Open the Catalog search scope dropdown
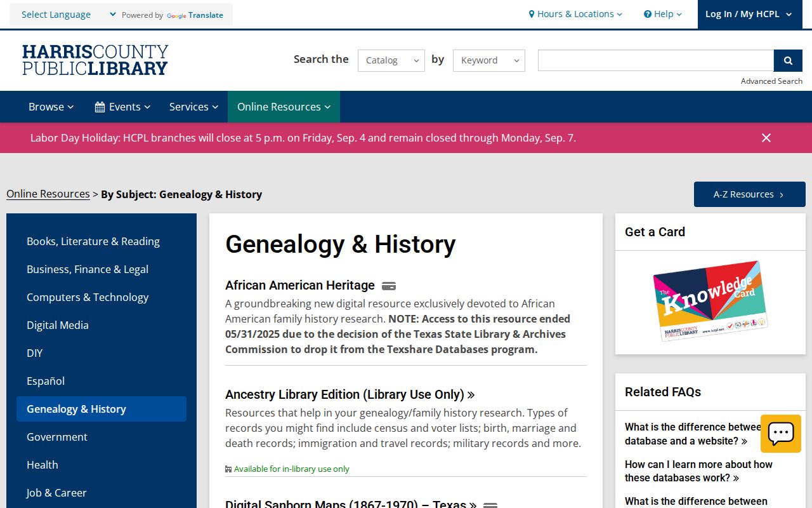Screen dimensions: 812x508 (391, 60)
